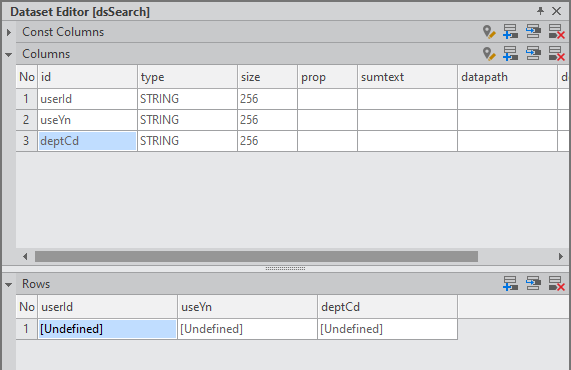This screenshot has width=571, height=370.
Task: Click the datapath cell of deptCd row
Action: [508, 141]
